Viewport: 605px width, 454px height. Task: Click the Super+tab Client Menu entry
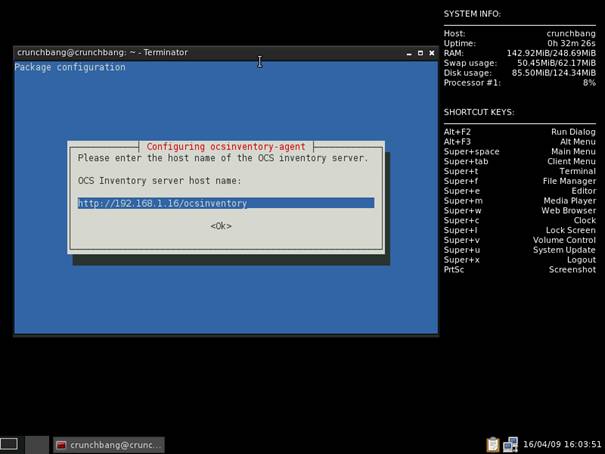pyautogui.click(x=519, y=161)
